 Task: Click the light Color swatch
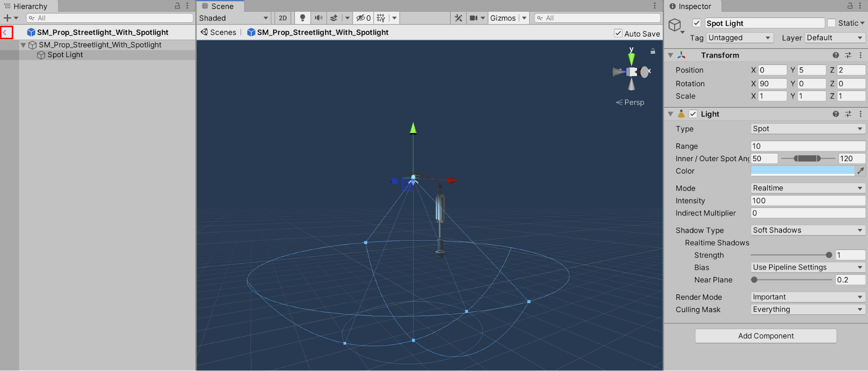coord(802,171)
